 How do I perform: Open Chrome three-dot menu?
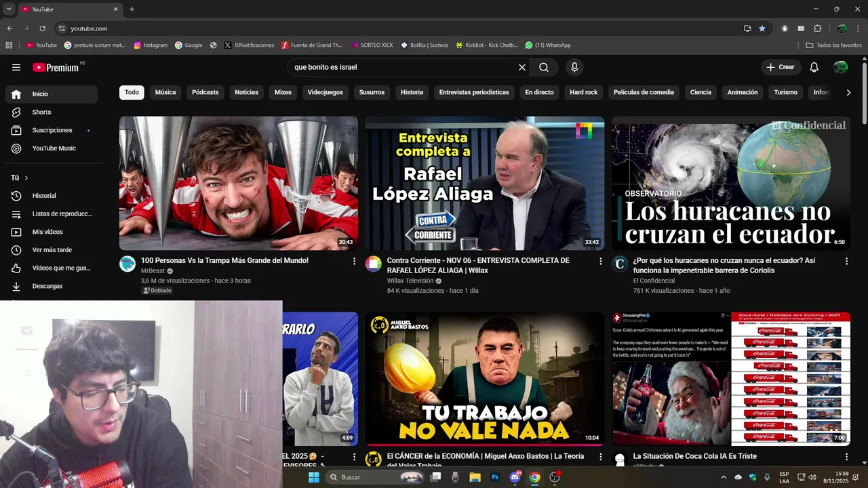(x=859, y=28)
